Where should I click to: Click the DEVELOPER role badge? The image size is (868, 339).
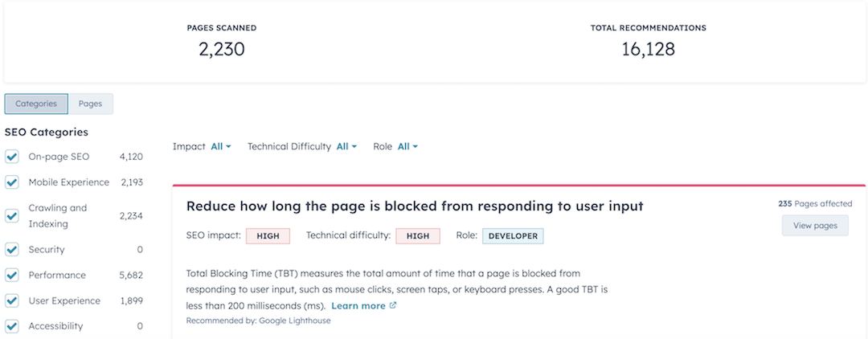(x=513, y=236)
